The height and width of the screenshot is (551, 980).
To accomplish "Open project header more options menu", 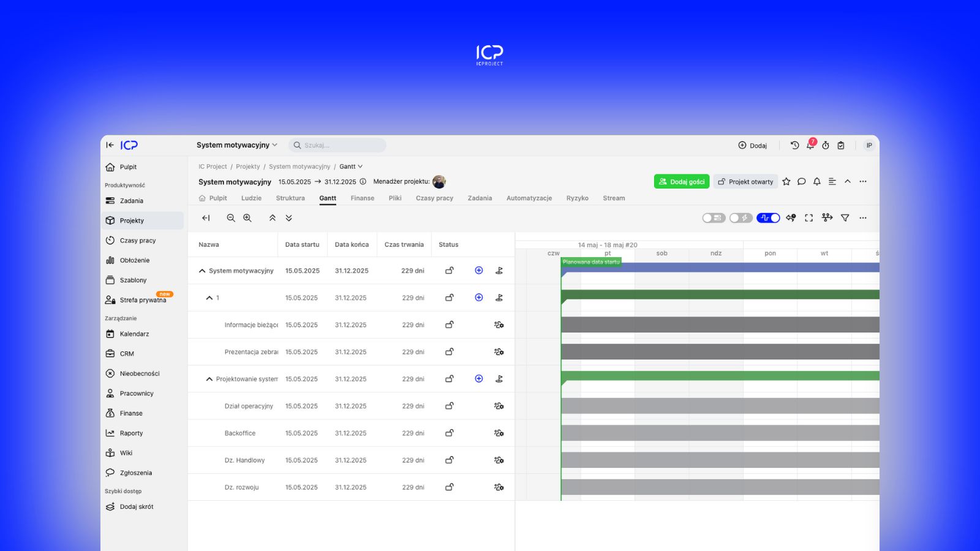I will pyautogui.click(x=863, y=181).
